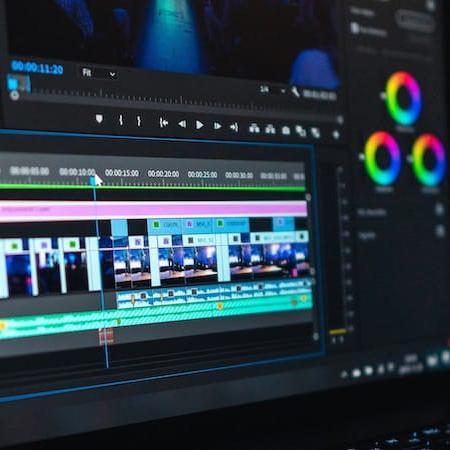Screen dimensions: 450x450
Task: Toggle the Vignette section checkbox
Action: (x=440, y=231)
